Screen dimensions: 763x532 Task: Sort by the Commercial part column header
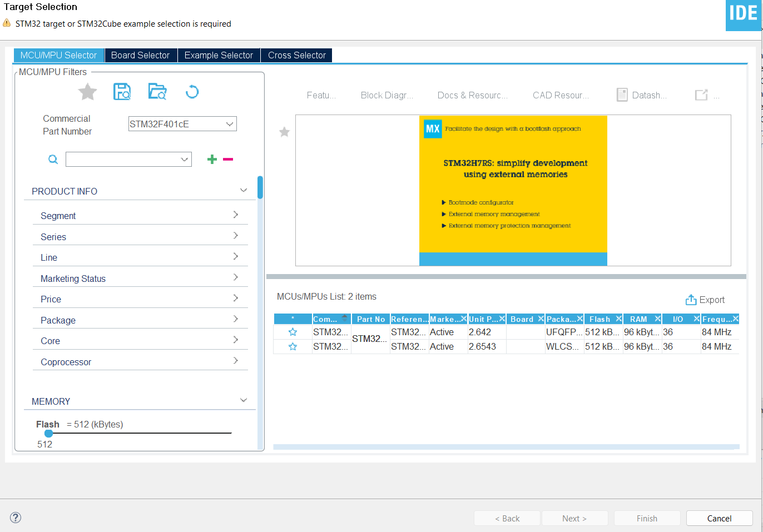[x=331, y=319]
